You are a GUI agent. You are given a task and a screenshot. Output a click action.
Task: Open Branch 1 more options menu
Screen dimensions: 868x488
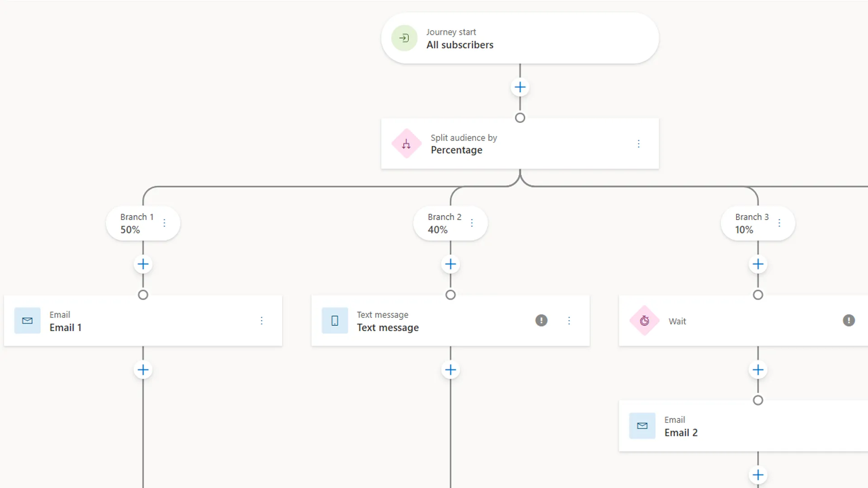[x=164, y=223]
